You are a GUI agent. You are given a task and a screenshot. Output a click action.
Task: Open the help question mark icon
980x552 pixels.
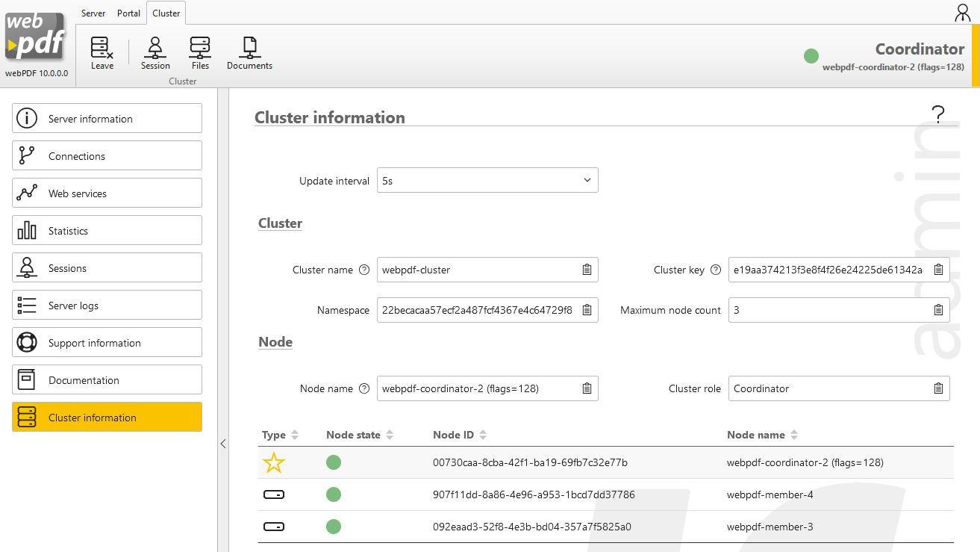(938, 114)
